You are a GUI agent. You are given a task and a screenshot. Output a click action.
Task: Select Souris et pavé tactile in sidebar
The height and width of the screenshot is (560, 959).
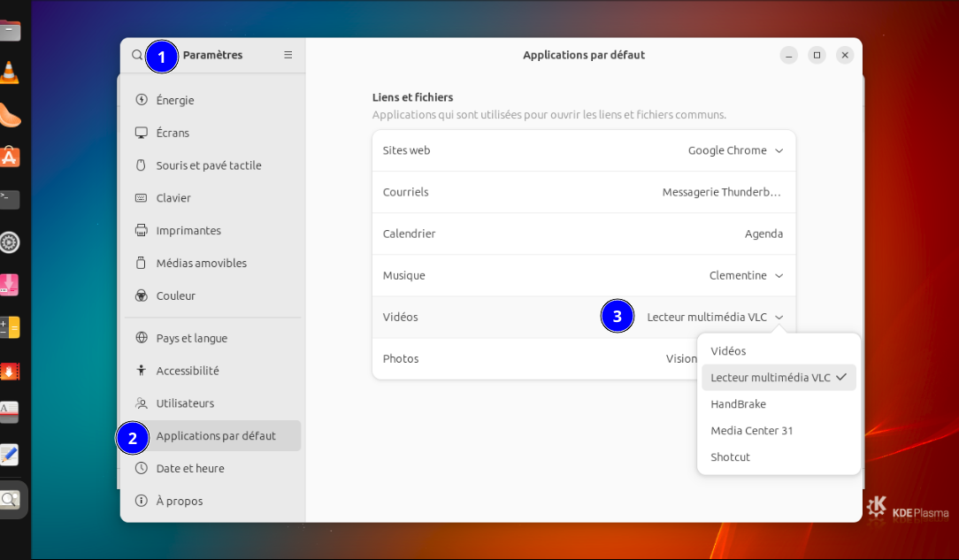(x=213, y=165)
